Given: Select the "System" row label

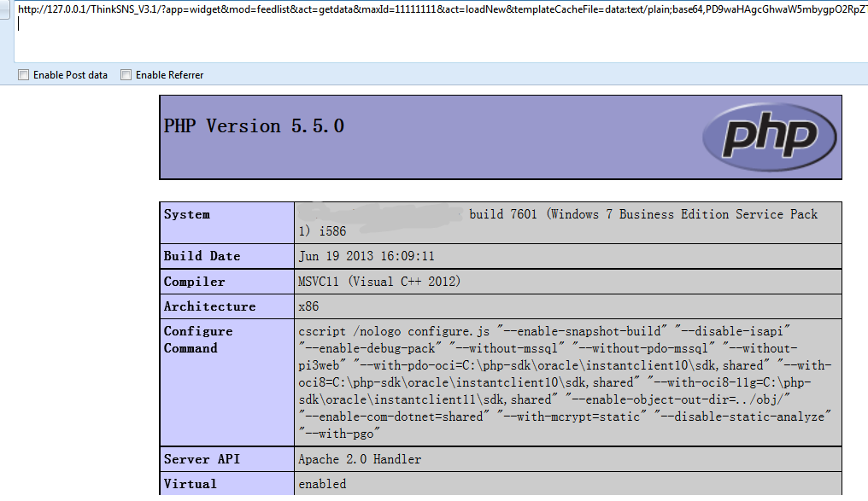Looking at the screenshot, I should tap(186, 214).
